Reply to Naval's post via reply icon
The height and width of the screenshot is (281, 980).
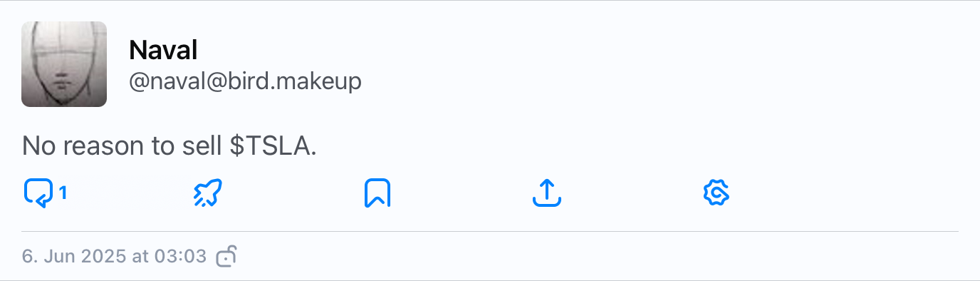[x=38, y=193]
